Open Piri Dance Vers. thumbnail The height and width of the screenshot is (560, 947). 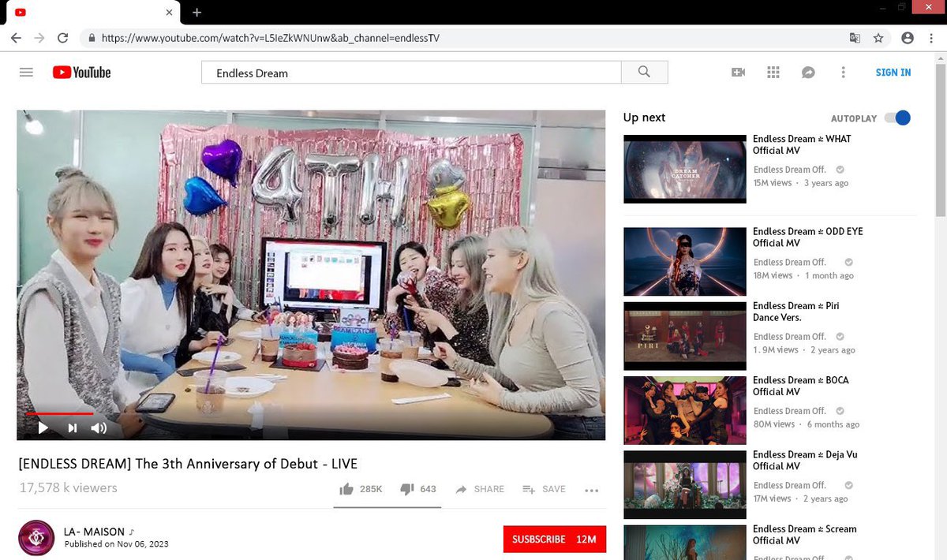coord(685,336)
